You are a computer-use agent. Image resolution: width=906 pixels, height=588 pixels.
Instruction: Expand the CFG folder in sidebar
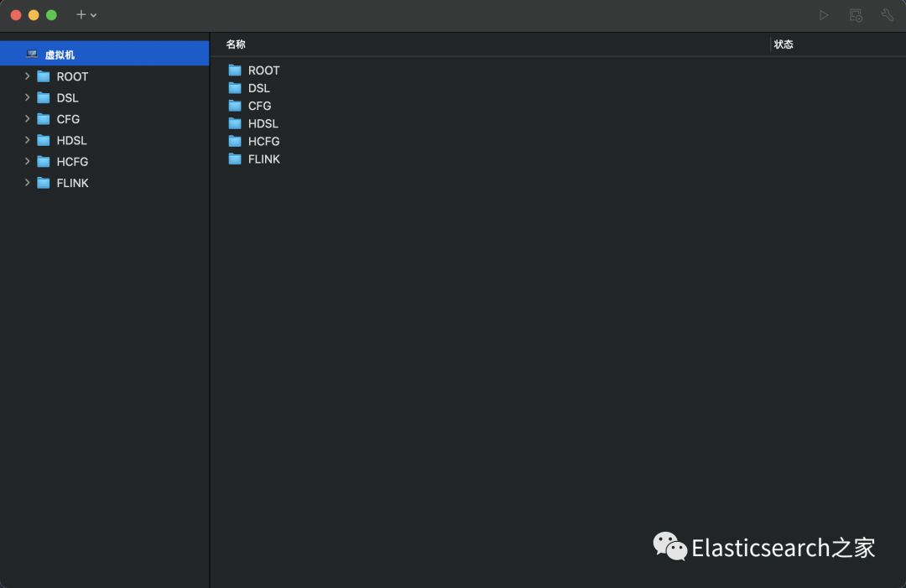click(28, 119)
